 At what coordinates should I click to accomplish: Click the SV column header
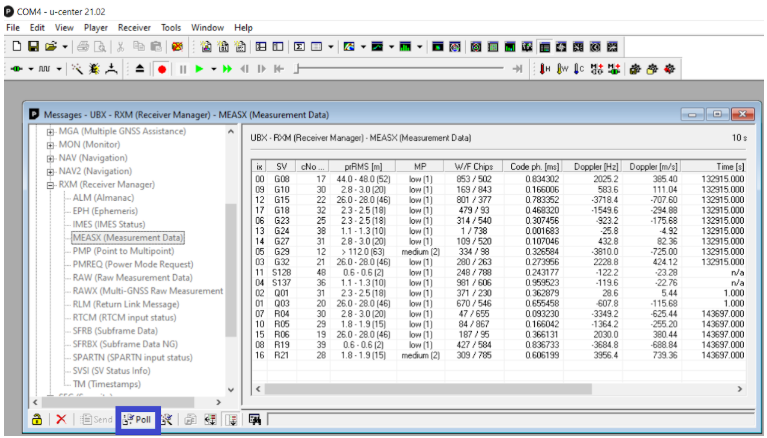click(281, 166)
